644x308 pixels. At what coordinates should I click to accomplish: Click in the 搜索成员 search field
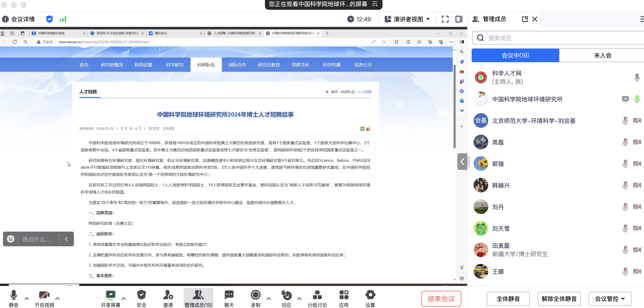coord(558,38)
